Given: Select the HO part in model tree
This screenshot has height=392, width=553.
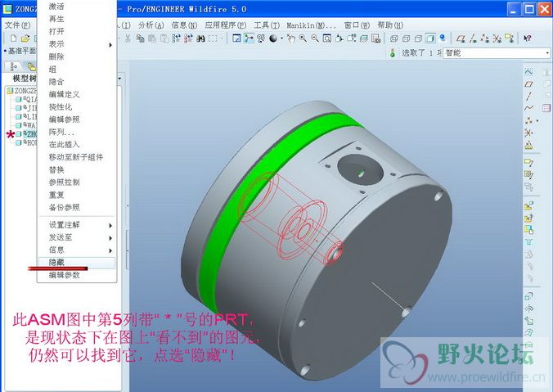Looking at the screenshot, I should coord(26,142).
